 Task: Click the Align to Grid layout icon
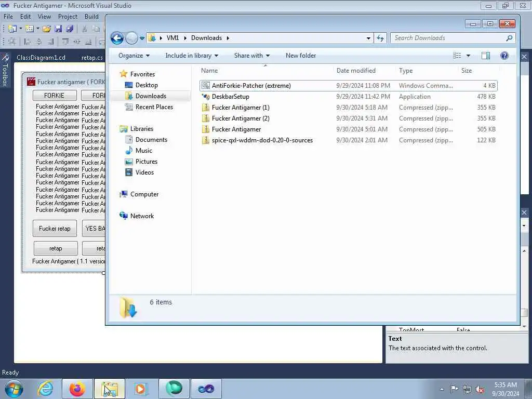pyautogui.click(x=12, y=42)
